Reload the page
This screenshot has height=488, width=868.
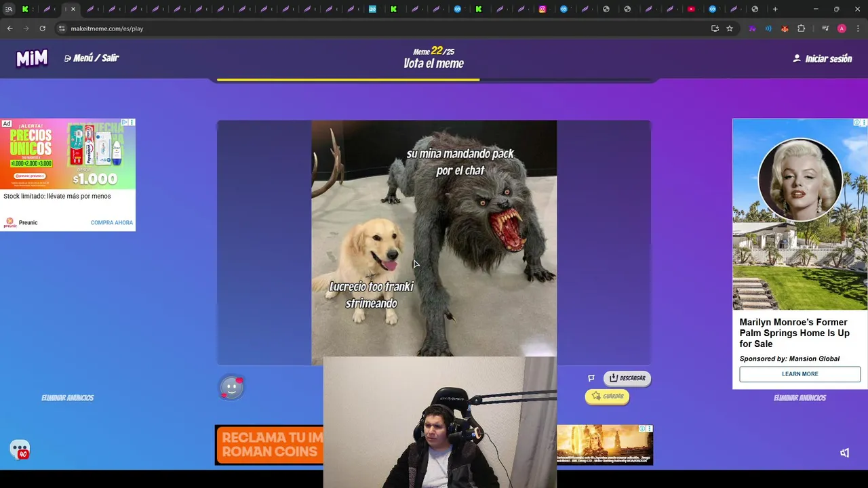coord(42,28)
